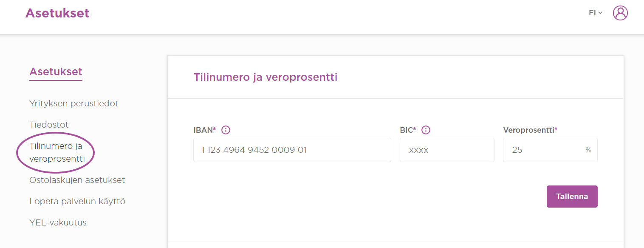
Task: Open Ostolaskujen asetukset
Action: 77,180
